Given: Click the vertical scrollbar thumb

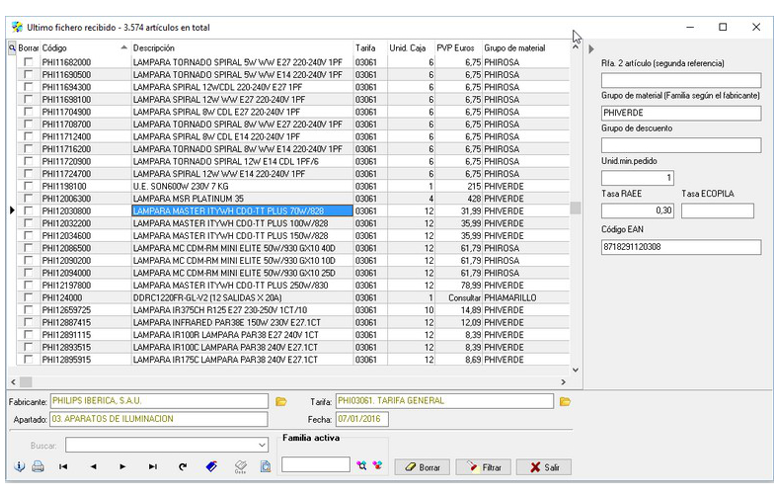Looking at the screenshot, I should pos(576,207).
